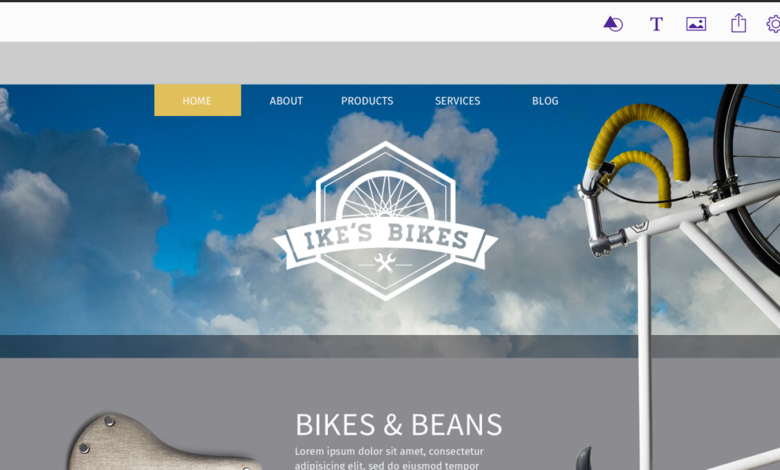Select the ABOUT nav item

(286, 101)
